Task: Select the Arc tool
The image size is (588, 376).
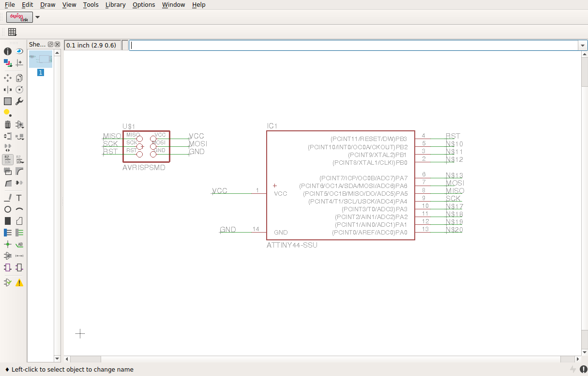Action: click(x=19, y=209)
